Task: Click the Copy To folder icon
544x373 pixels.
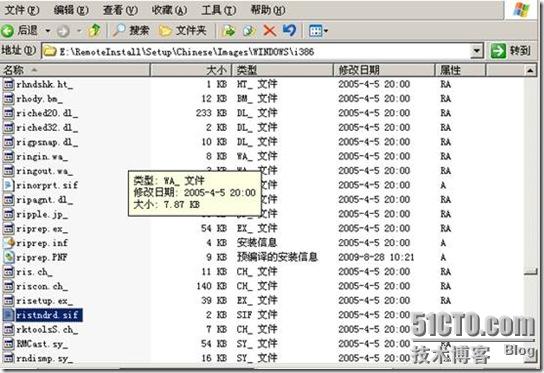Action: point(249,31)
